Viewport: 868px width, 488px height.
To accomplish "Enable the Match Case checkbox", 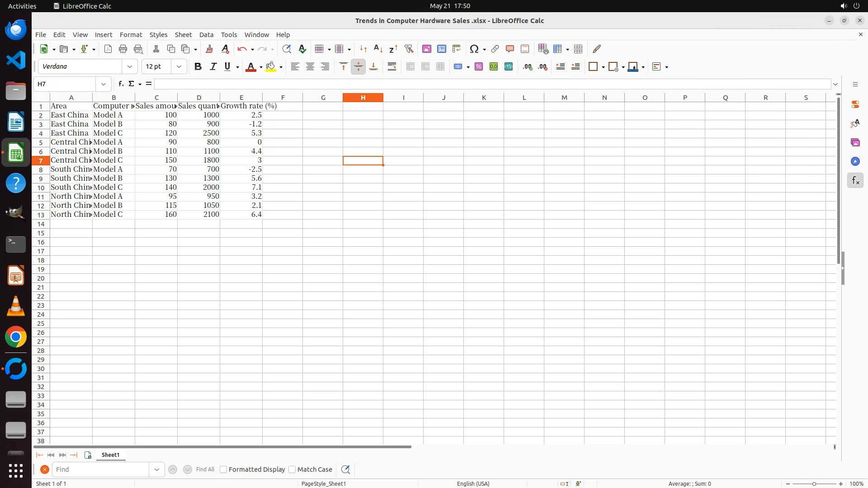I will pos(292,469).
